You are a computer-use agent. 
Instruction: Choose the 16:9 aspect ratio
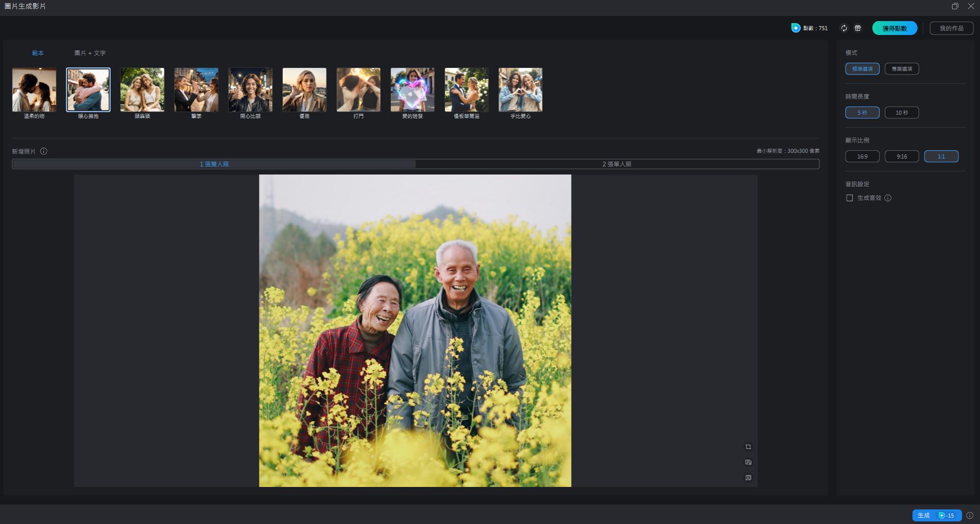point(863,156)
